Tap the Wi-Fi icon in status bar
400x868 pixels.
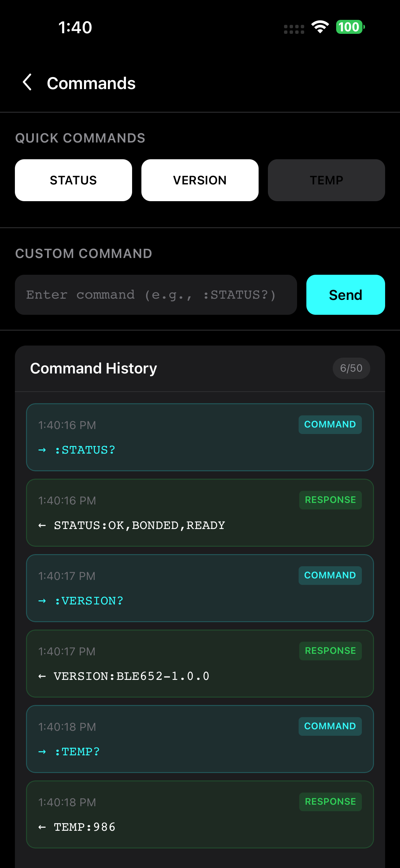(x=319, y=28)
